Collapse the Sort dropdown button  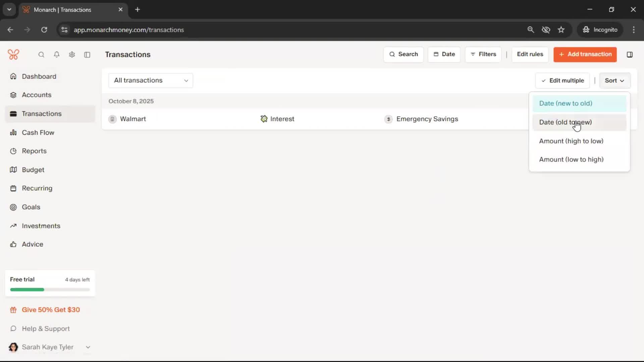tap(614, 80)
